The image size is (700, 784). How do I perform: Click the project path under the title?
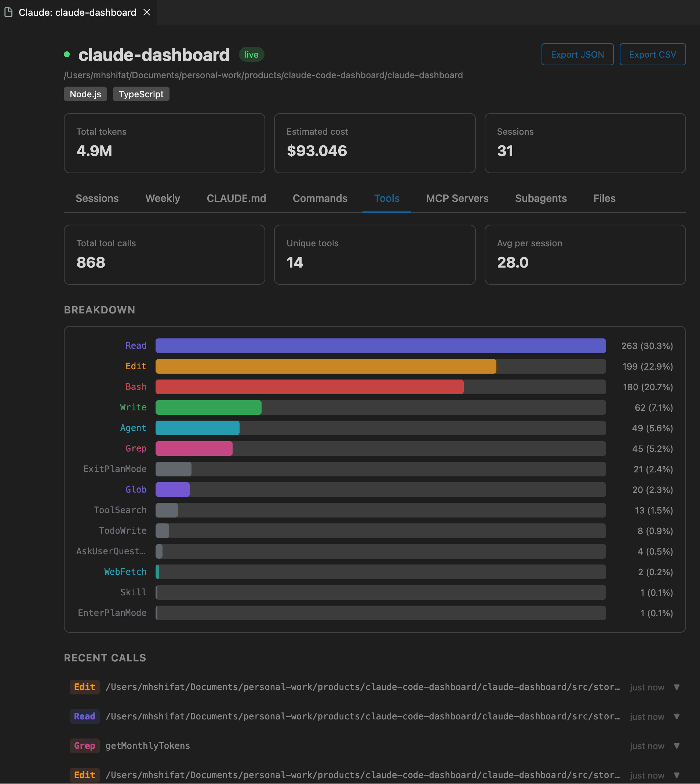pyautogui.click(x=263, y=75)
